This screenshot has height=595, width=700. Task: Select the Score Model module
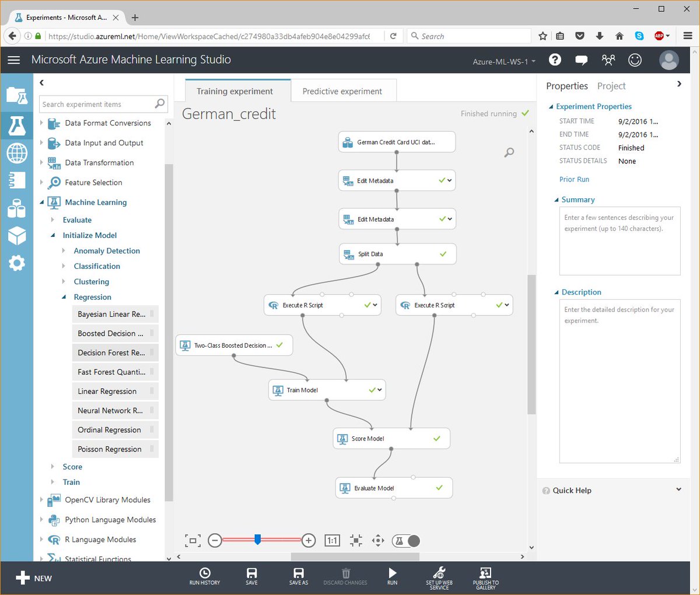point(391,438)
